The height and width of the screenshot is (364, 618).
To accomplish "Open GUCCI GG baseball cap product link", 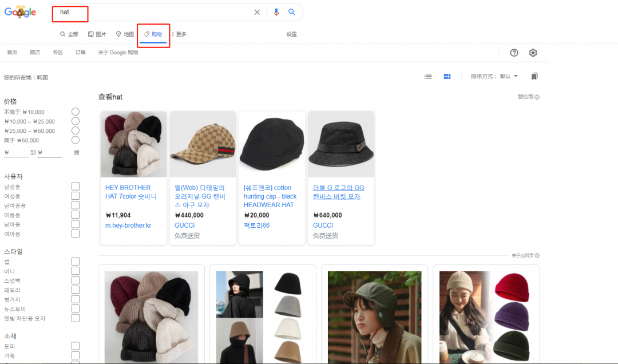I will 200,196.
